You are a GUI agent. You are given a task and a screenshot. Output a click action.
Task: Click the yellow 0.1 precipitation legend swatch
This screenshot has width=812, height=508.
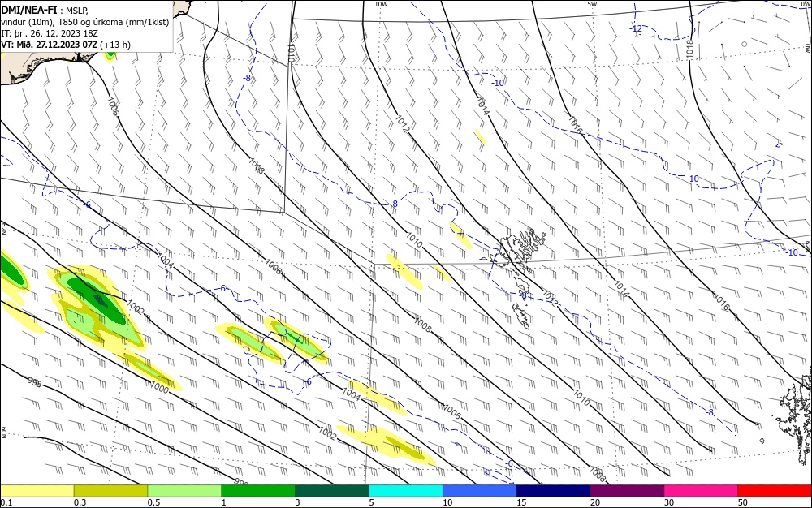[37, 491]
